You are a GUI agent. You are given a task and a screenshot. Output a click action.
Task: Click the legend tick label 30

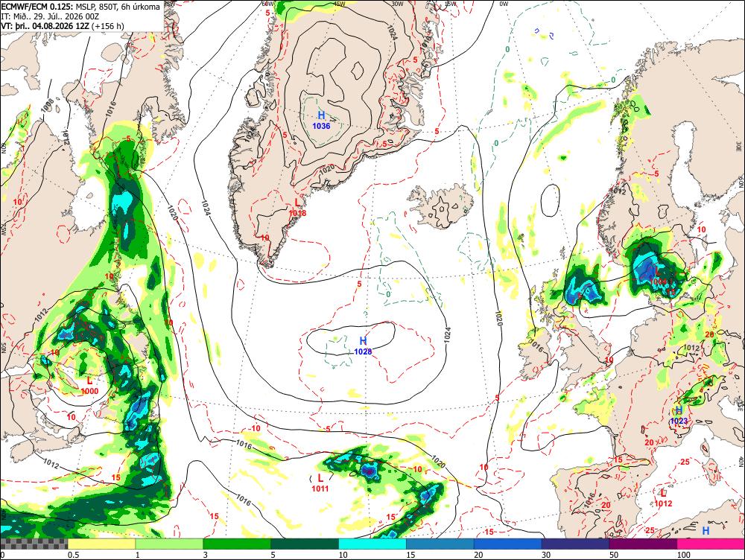546,555
